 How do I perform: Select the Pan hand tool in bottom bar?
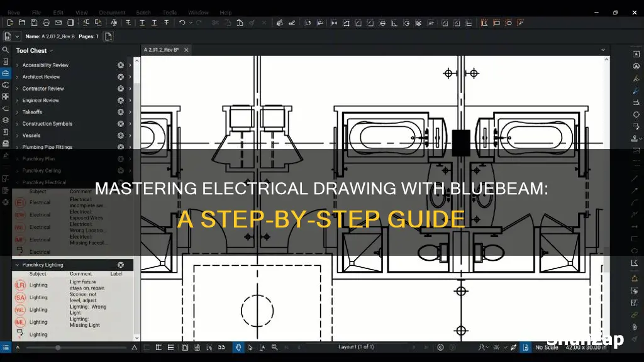click(x=238, y=348)
